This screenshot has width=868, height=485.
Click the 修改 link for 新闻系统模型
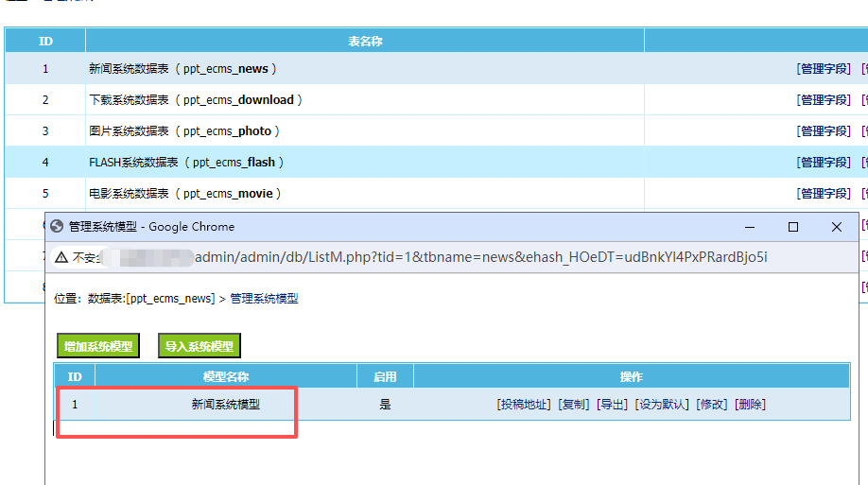pos(712,405)
